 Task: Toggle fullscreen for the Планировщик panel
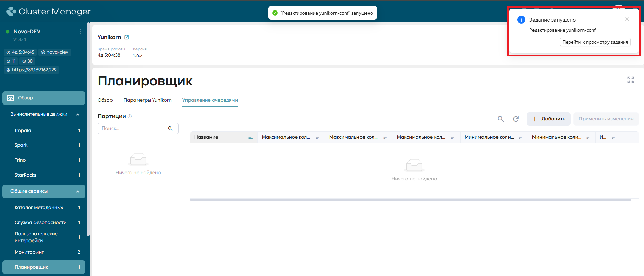[x=631, y=80]
